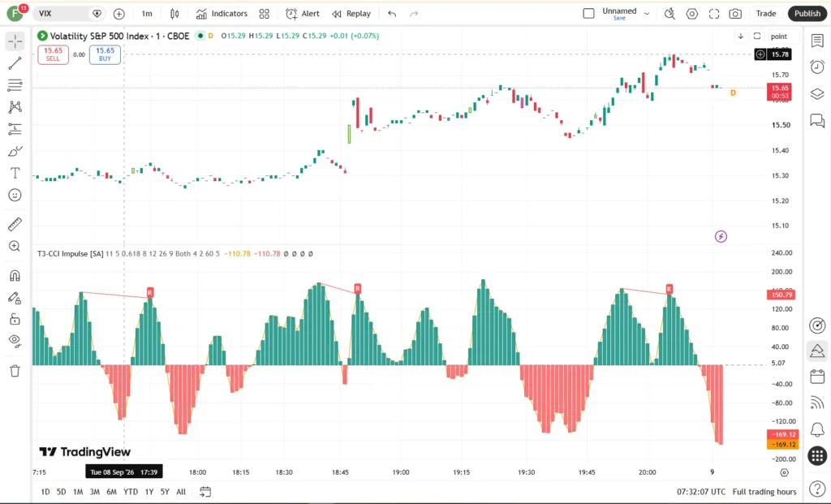The height and width of the screenshot is (504, 831).
Task: Open the watchlist panel icon
Action: tap(817, 41)
